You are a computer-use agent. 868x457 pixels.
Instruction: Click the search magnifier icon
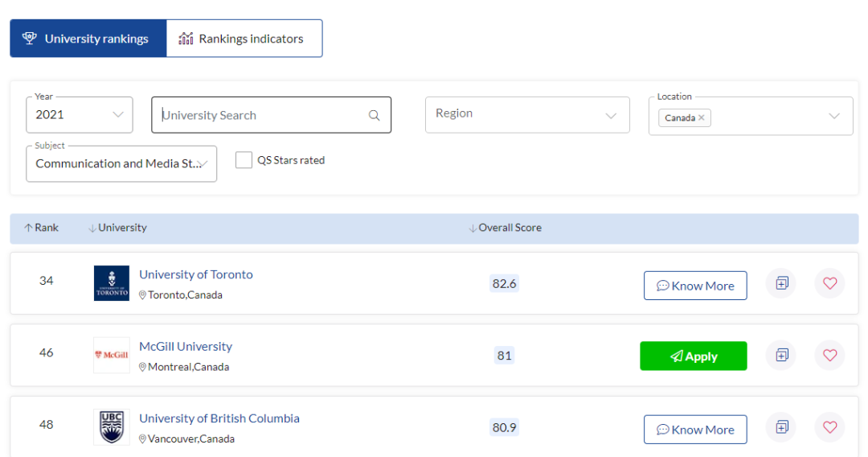click(374, 115)
